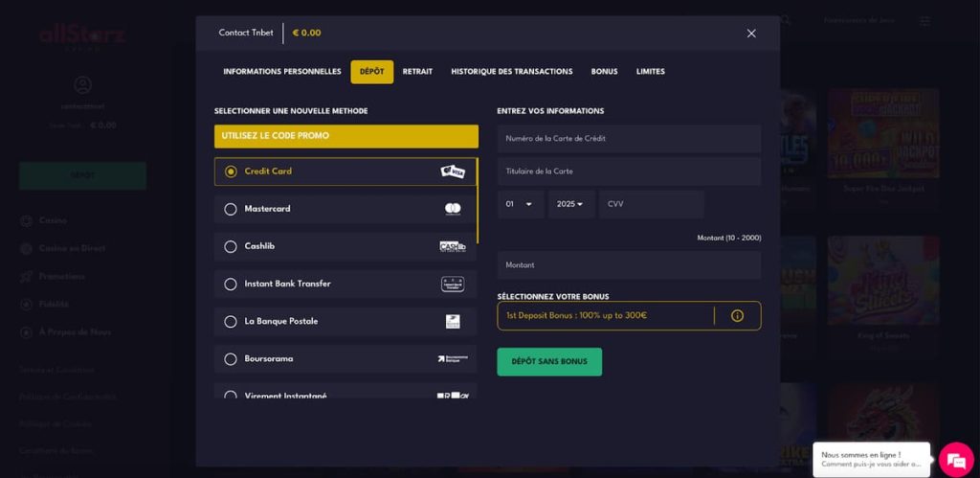Close the deposit dialog with the X

(751, 34)
